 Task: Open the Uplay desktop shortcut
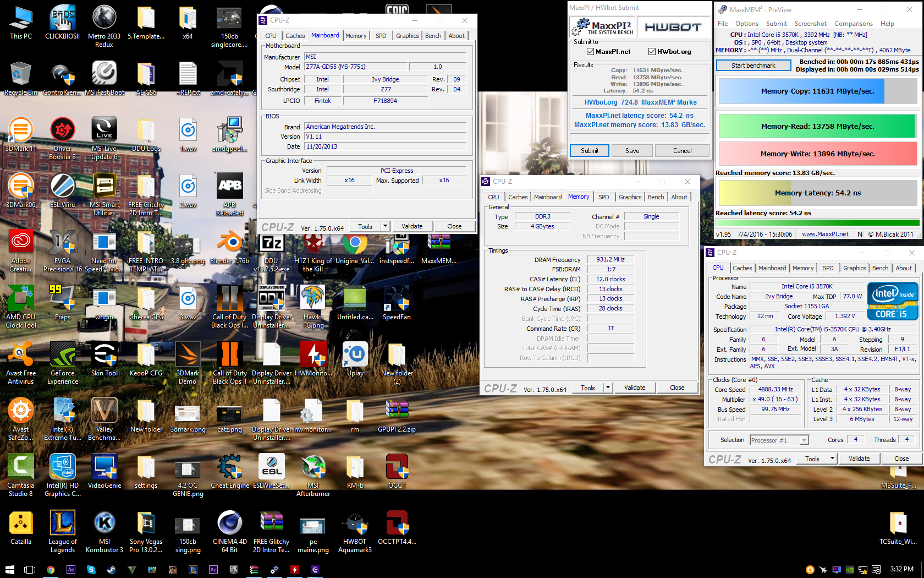[x=355, y=359]
